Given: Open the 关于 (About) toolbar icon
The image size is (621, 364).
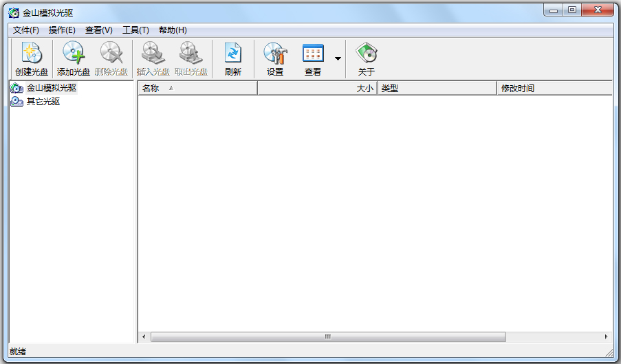Looking at the screenshot, I should pyautogui.click(x=367, y=58).
